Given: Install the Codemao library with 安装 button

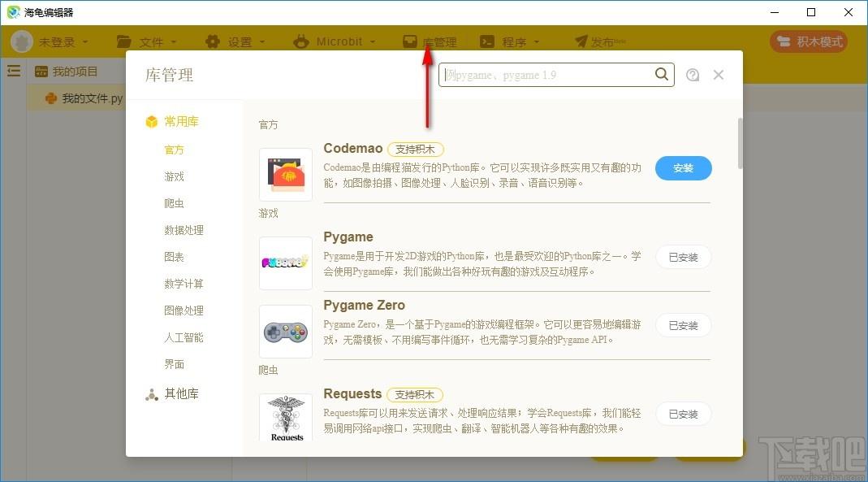Looking at the screenshot, I should point(684,168).
